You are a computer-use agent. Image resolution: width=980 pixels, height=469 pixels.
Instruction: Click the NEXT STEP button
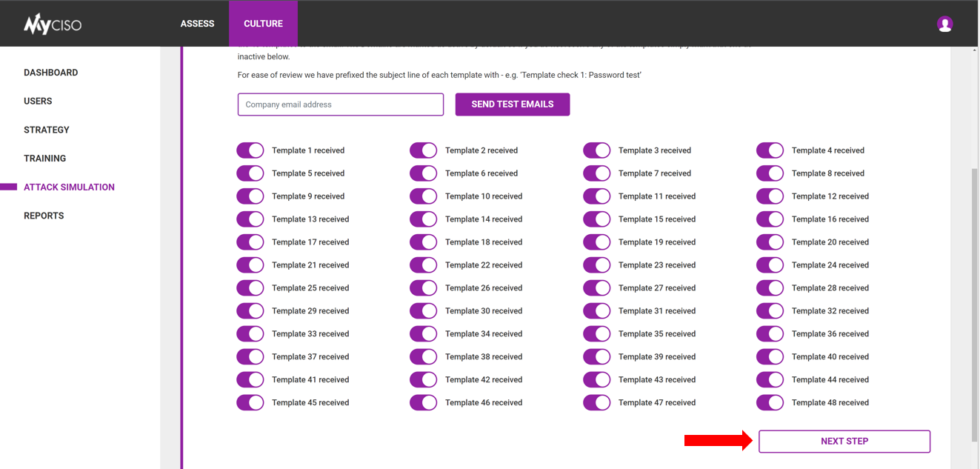pyautogui.click(x=844, y=442)
